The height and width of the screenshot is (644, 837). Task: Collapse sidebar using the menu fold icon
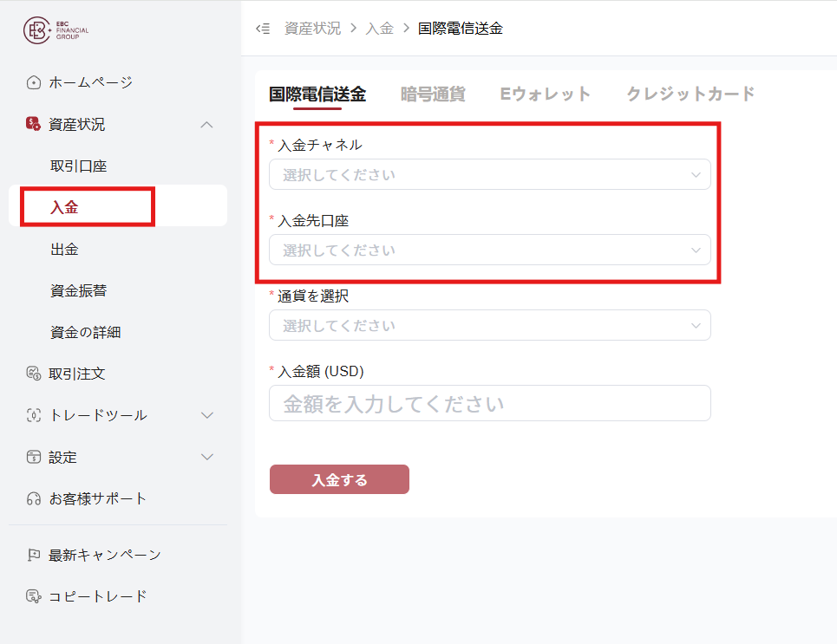click(x=263, y=29)
